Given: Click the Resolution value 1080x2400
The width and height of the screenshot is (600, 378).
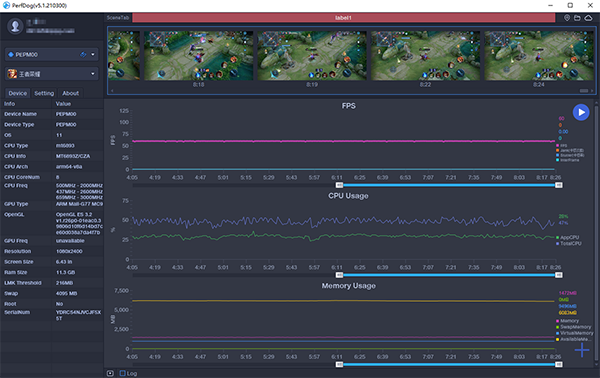Looking at the screenshot, I should point(69,251).
